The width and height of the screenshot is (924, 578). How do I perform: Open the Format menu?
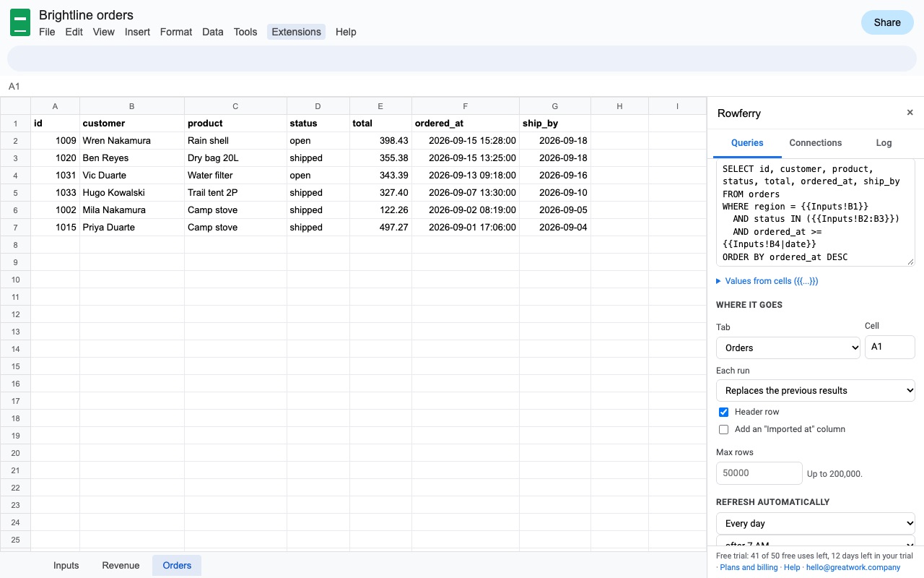pos(176,32)
